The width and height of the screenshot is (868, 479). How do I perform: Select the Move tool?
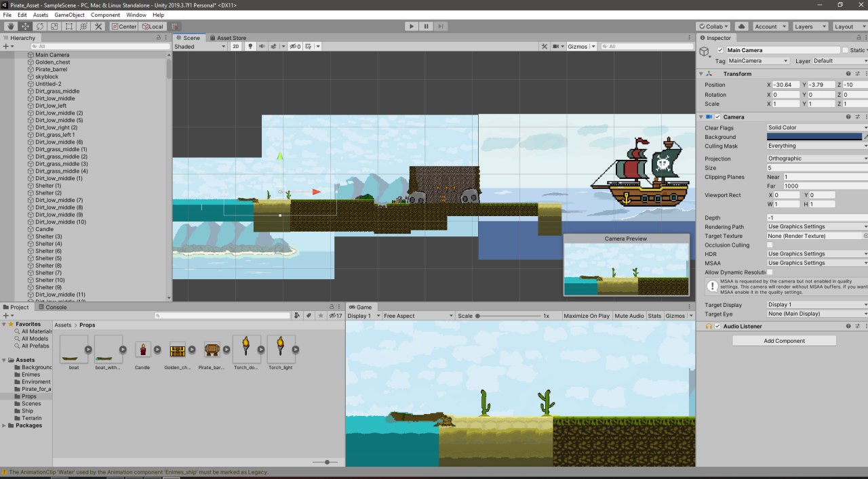point(25,26)
